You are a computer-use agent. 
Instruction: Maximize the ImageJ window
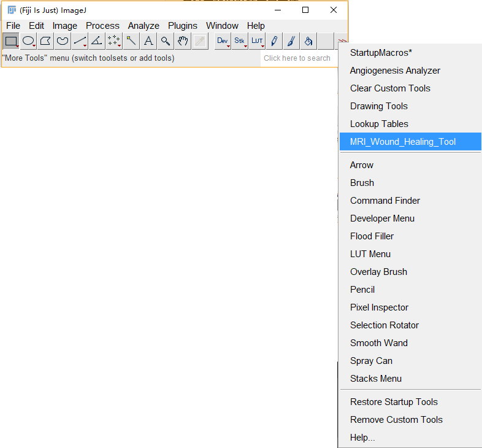pos(305,10)
